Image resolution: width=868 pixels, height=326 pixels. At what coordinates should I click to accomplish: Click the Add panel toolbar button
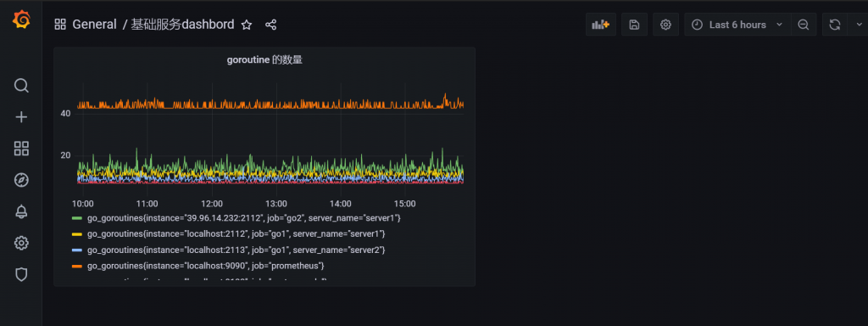[601, 25]
